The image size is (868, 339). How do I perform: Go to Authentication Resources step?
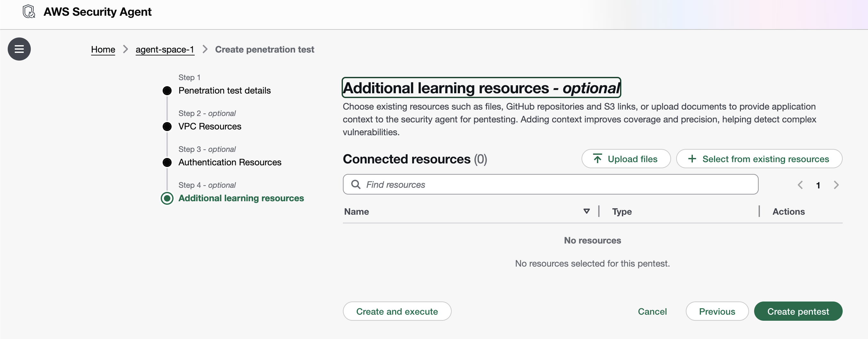tap(229, 162)
